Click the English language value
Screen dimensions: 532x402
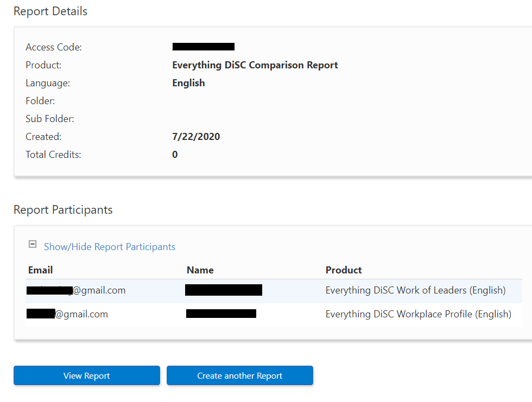(189, 83)
